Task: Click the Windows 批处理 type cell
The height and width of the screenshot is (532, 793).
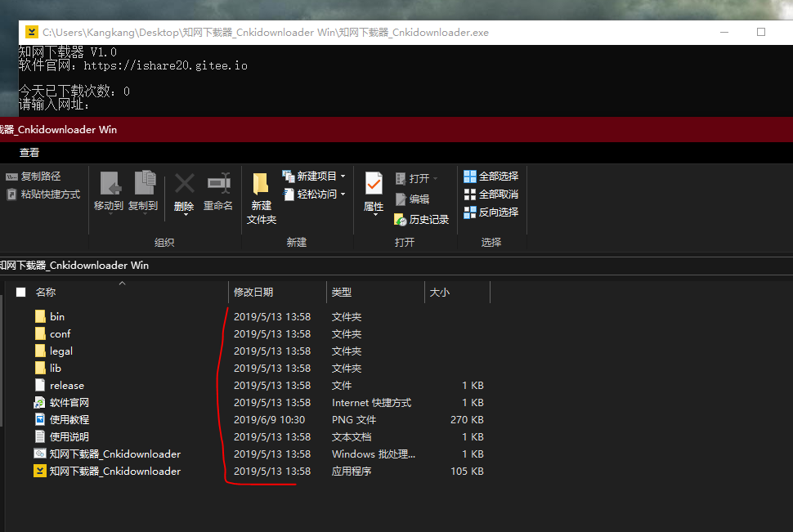Action: click(x=374, y=454)
